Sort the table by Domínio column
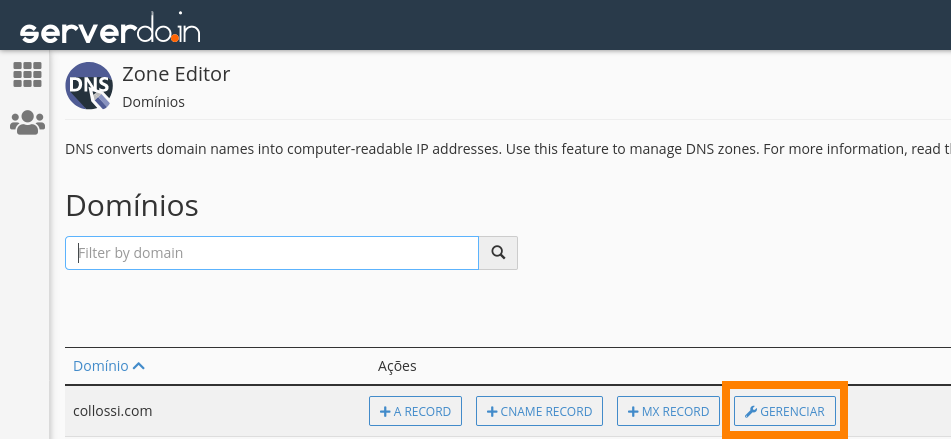Viewport: 951px width, 439px height. pyautogui.click(x=100, y=366)
